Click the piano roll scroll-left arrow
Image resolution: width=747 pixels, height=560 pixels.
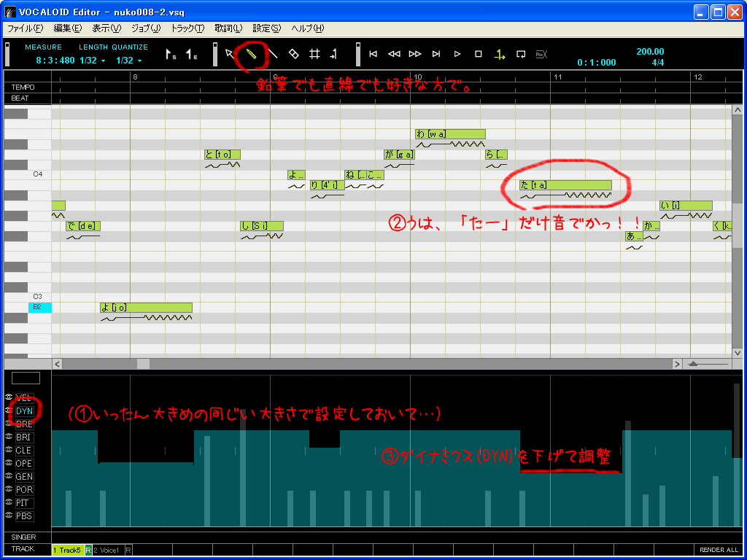click(x=57, y=364)
